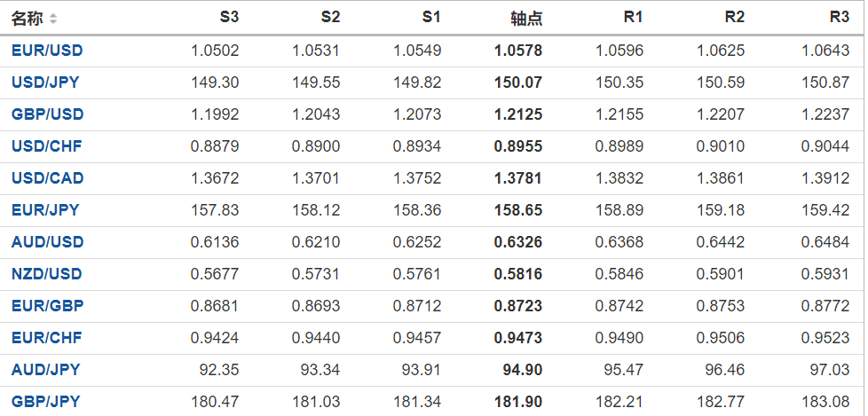Open the USD/JPY currency pair link
The image size is (868, 416).
click(45, 82)
